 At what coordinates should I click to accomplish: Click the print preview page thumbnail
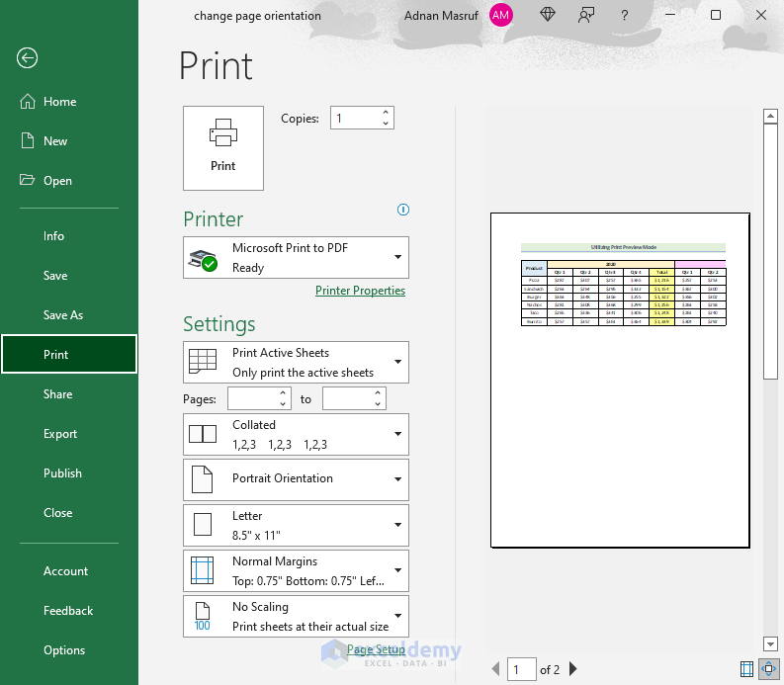tap(620, 380)
